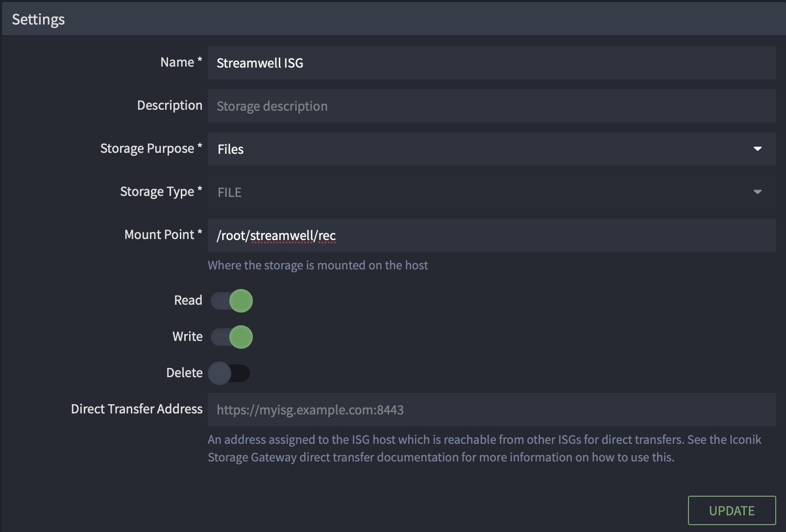Image resolution: width=786 pixels, height=532 pixels.
Task: Click the Direct Transfer Address label
Action: 137,409
